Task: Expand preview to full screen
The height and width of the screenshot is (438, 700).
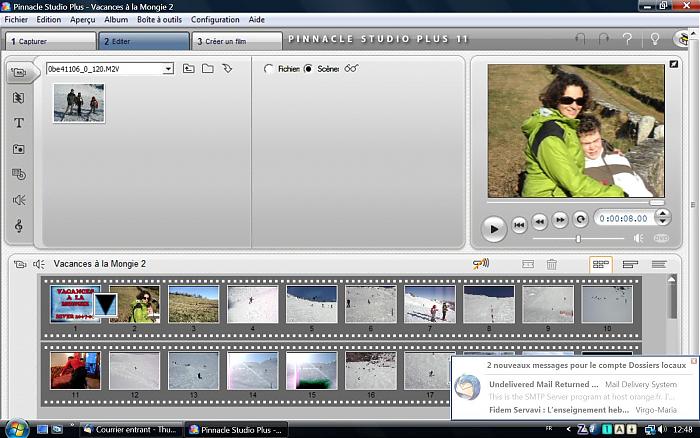Action: [x=674, y=64]
